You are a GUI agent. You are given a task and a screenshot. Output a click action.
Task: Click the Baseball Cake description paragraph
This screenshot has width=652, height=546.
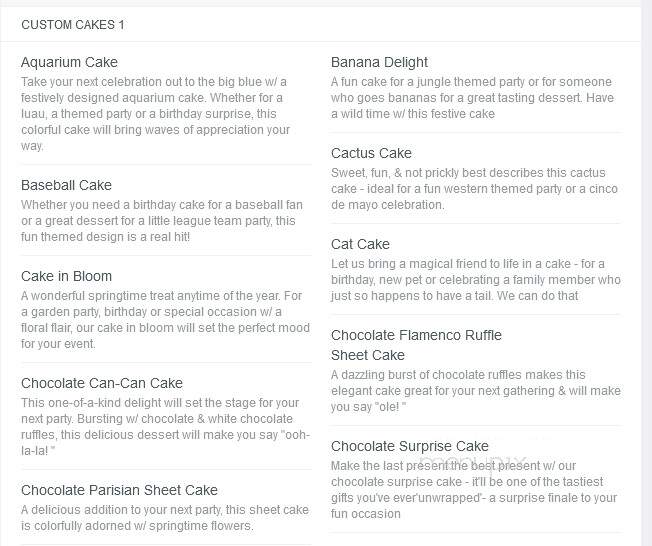point(162,221)
